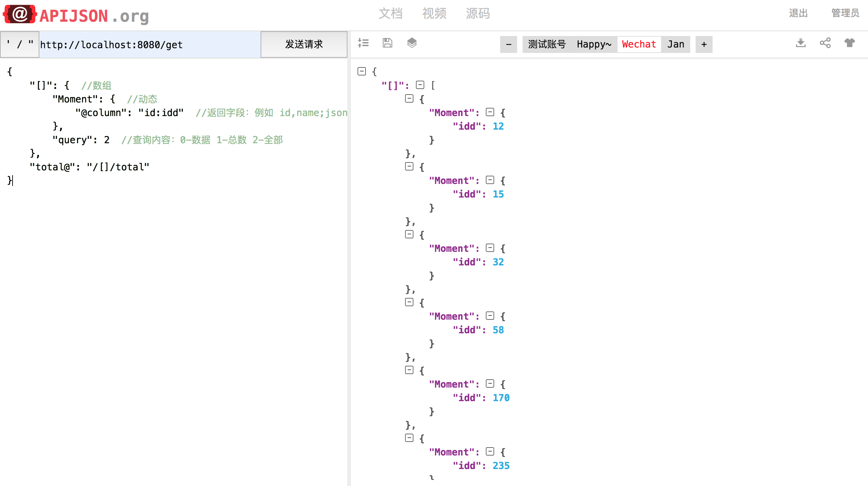Add an account with the plus button
This screenshot has height=486, width=868.
coord(704,44)
